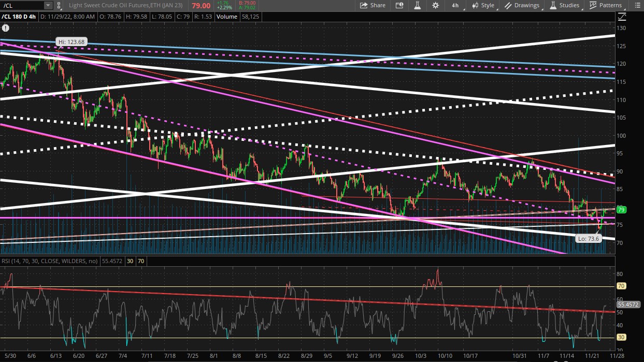Expand the /CL symbol dropdown arrow
This screenshot has height=362, width=644.
click(x=48, y=5)
